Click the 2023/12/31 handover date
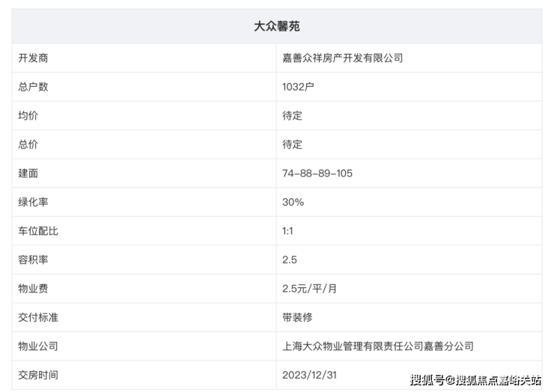The width and height of the screenshot is (554, 392). [309, 375]
